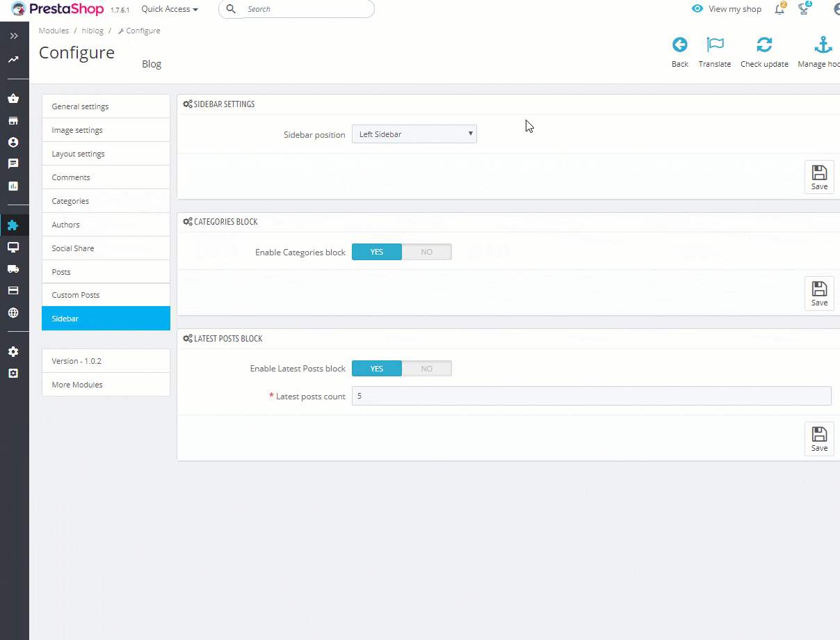
Task: Open the Sidebar position dropdown
Action: [x=414, y=134]
